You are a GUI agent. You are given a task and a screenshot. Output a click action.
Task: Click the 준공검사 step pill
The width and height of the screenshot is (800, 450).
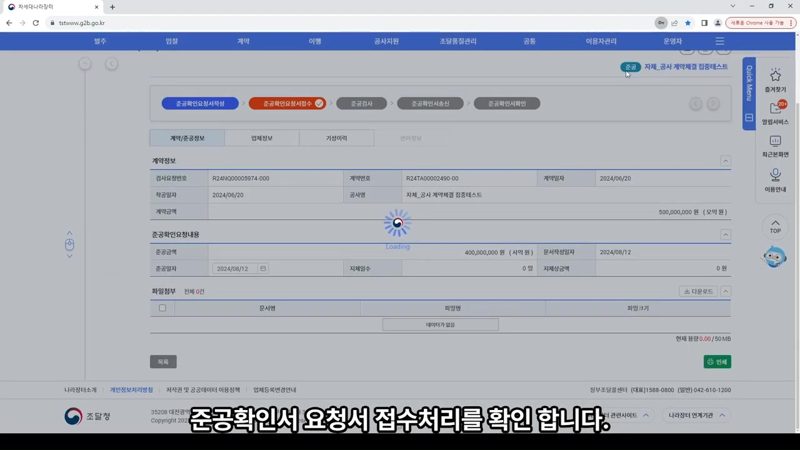pyautogui.click(x=362, y=104)
